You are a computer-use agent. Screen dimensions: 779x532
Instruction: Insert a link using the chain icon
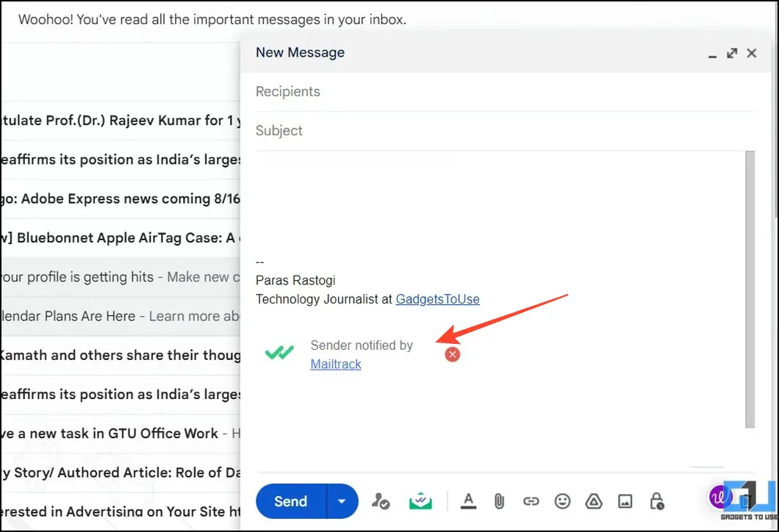[x=531, y=501]
